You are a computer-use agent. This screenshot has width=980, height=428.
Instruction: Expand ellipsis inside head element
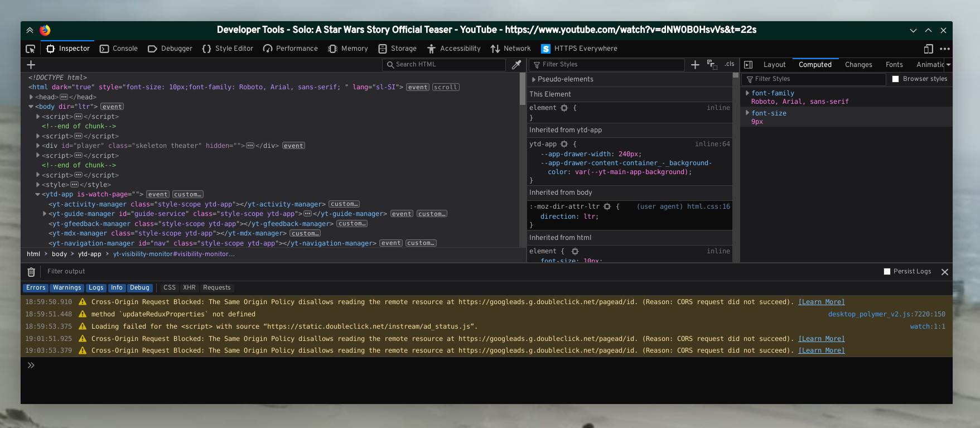(64, 97)
